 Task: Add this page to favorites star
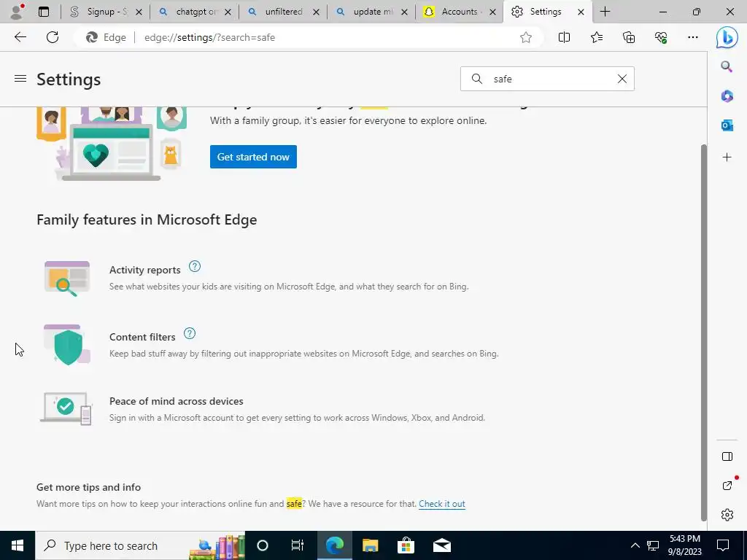[525, 38]
